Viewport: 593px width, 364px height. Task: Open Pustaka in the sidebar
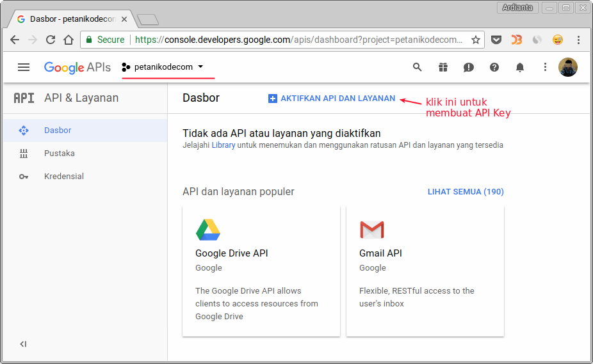85,154
